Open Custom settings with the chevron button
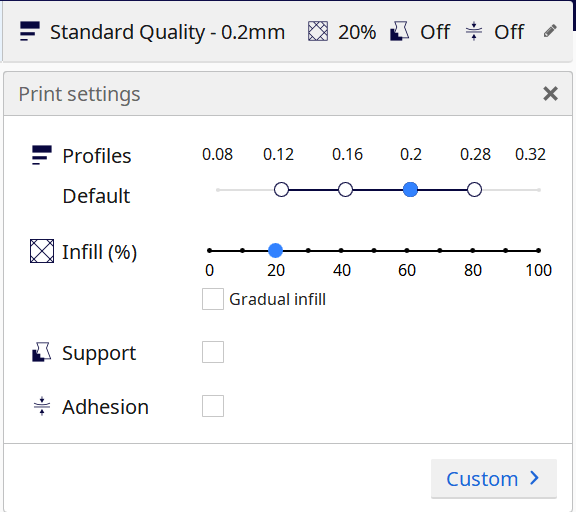576x512 pixels. (494, 479)
